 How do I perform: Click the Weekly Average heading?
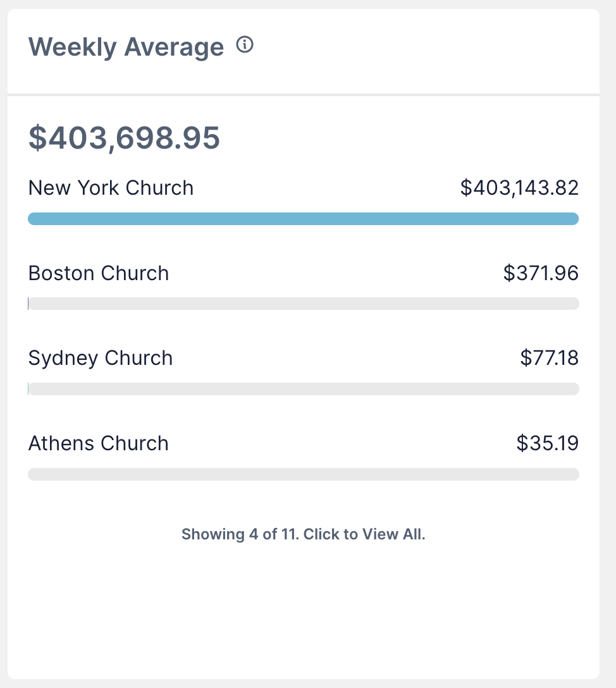[x=126, y=47]
